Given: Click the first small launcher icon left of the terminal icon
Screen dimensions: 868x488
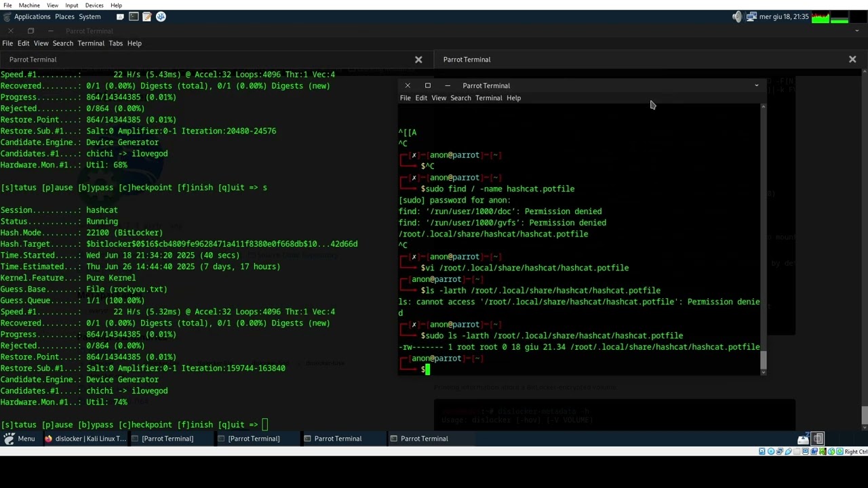Looking at the screenshot, I should pos(120,16).
